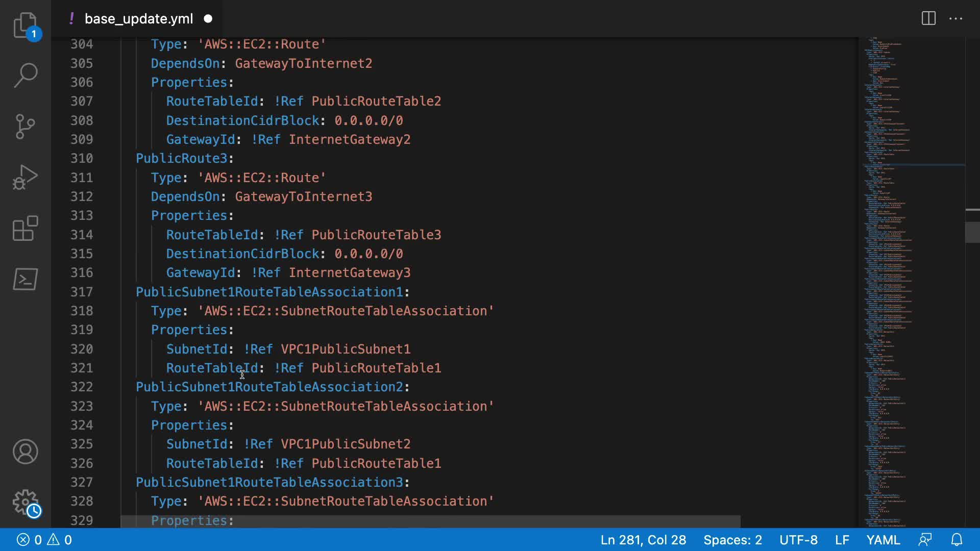Click the Split Editor Right icon

(x=928, y=19)
